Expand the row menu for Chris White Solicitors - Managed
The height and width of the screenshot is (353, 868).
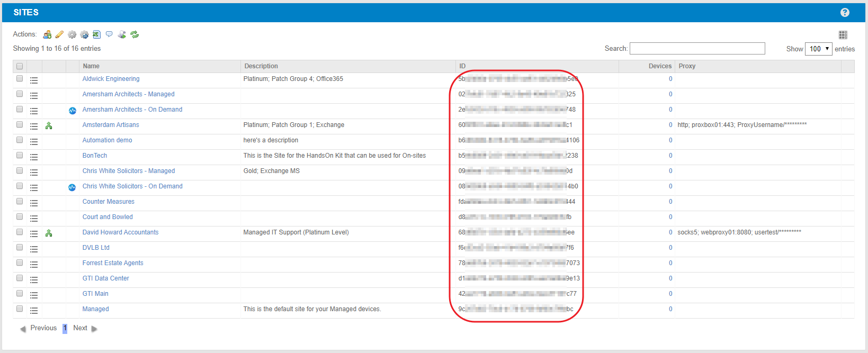tap(34, 173)
